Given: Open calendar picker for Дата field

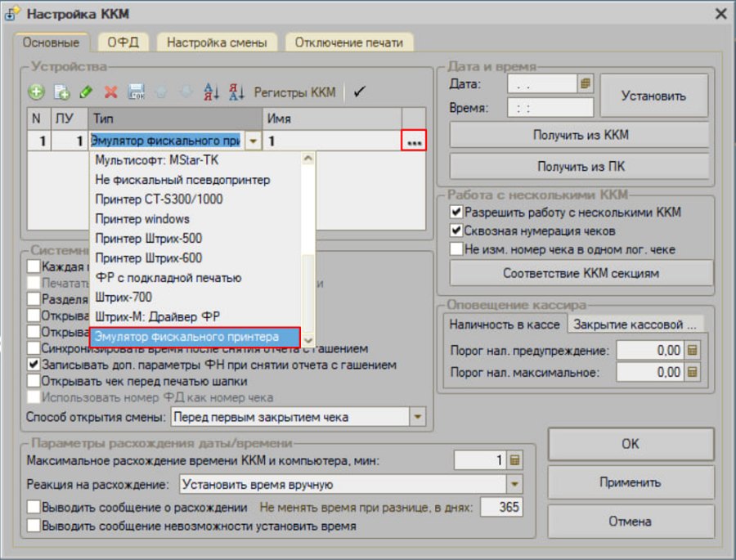Looking at the screenshot, I should pyautogui.click(x=586, y=83).
